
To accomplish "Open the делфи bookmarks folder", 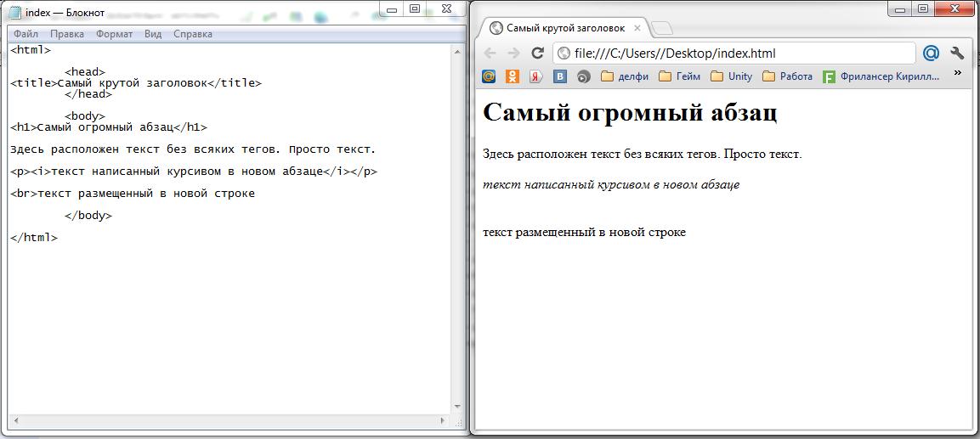I will 625,76.
